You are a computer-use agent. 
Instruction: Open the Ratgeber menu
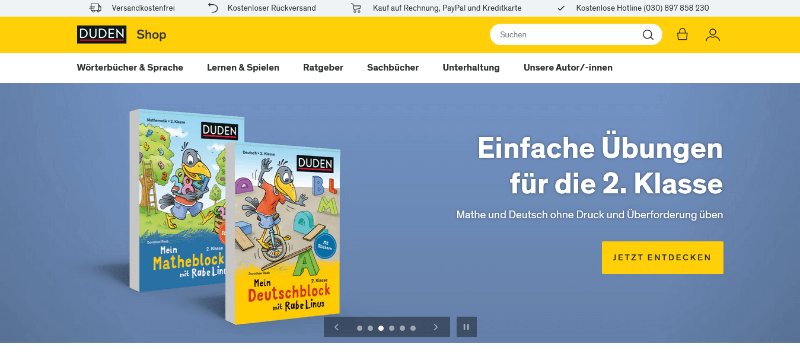coord(323,67)
